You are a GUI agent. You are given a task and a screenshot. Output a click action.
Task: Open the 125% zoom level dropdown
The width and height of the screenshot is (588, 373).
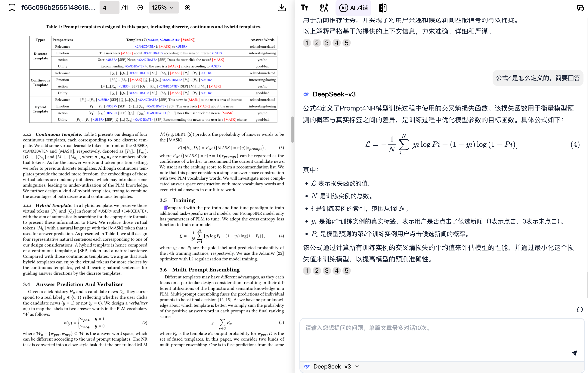pos(163,8)
